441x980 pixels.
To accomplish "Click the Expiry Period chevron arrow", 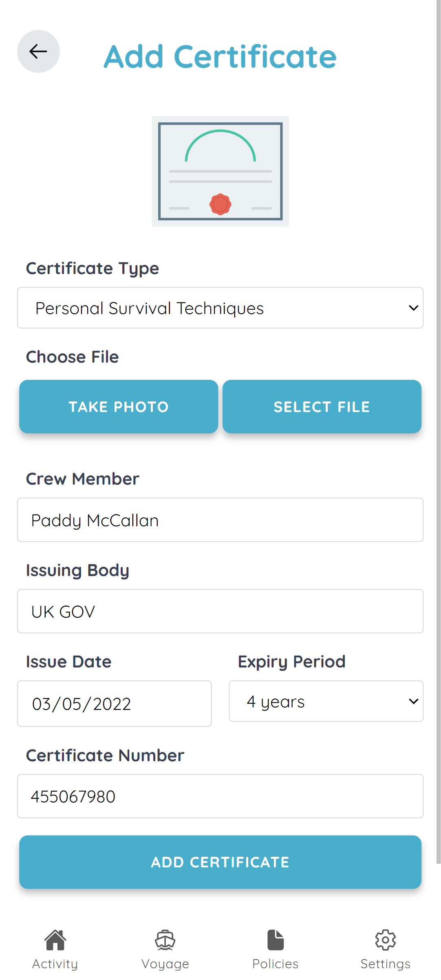I will [414, 701].
